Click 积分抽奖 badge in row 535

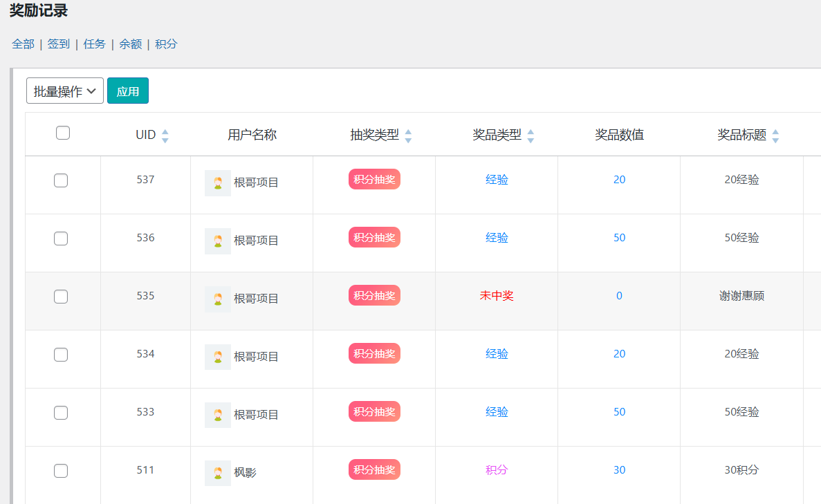point(374,296)
